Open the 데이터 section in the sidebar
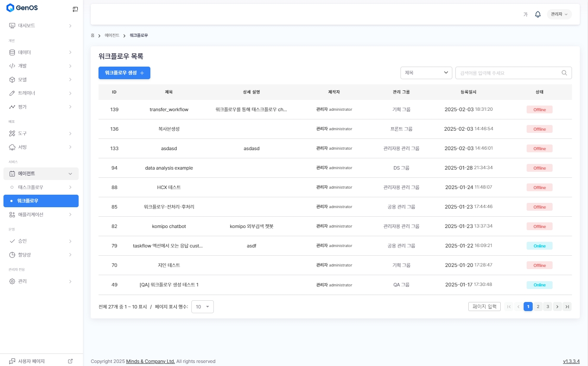The height and width of the screenshot is (366, 588). [x=41, y=52]
